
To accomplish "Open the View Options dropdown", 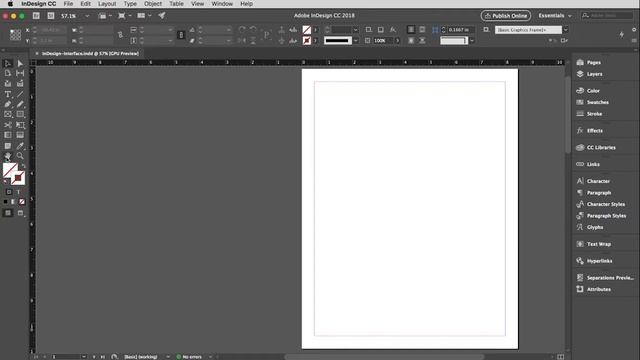I will pyautogui.click(x=105, y=16).
